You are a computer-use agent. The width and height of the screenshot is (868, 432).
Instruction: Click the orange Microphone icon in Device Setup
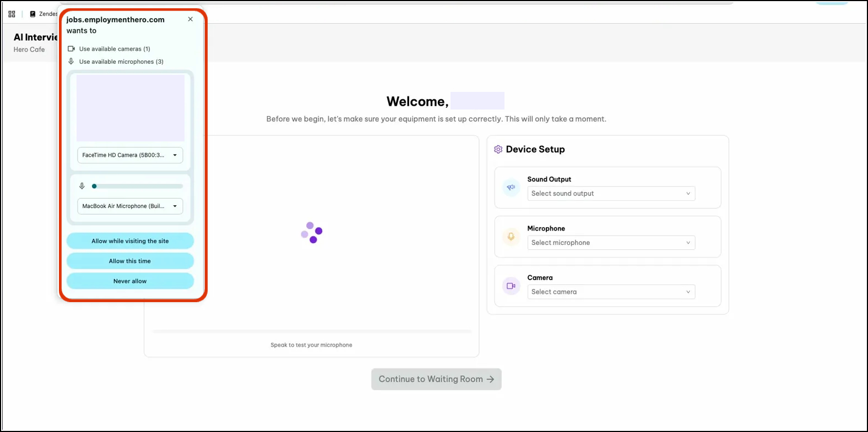(x=511, y=237)
